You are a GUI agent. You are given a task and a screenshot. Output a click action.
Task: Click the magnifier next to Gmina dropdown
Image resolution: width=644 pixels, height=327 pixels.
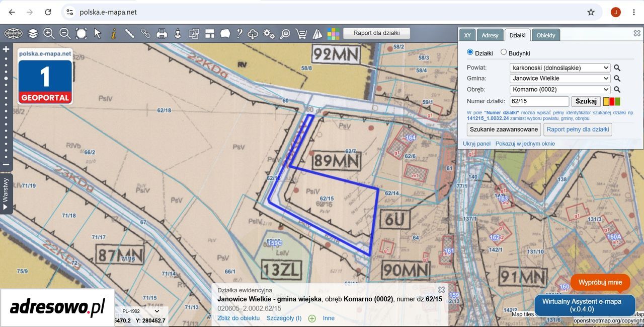(x=617, y=79)
